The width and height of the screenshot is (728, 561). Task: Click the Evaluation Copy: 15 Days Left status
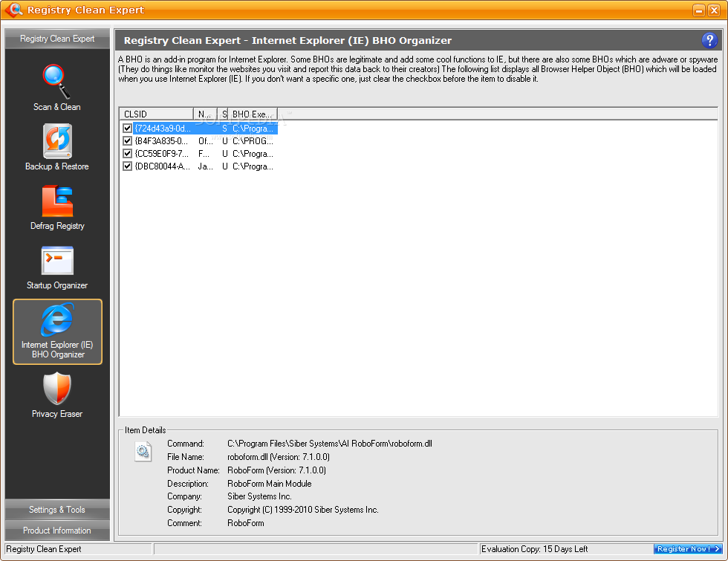[534, 549]
